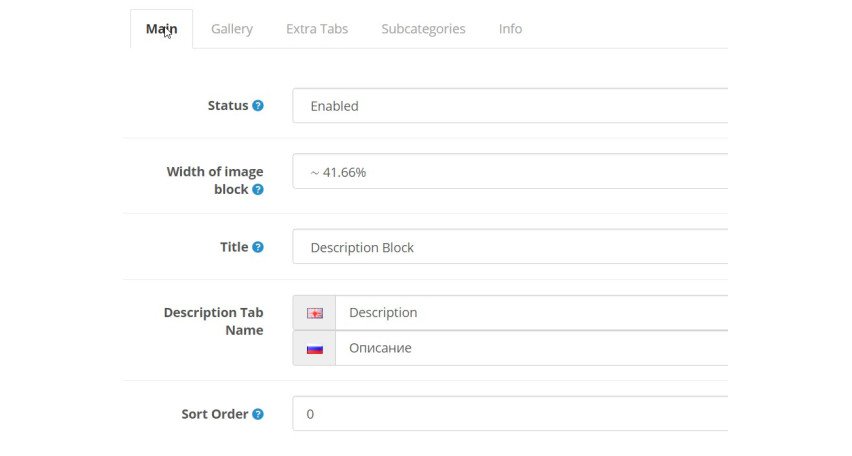Viewport: 852px width, 456px height.
Task: Switch to the Gallery tab
Action: pos(232,29)
